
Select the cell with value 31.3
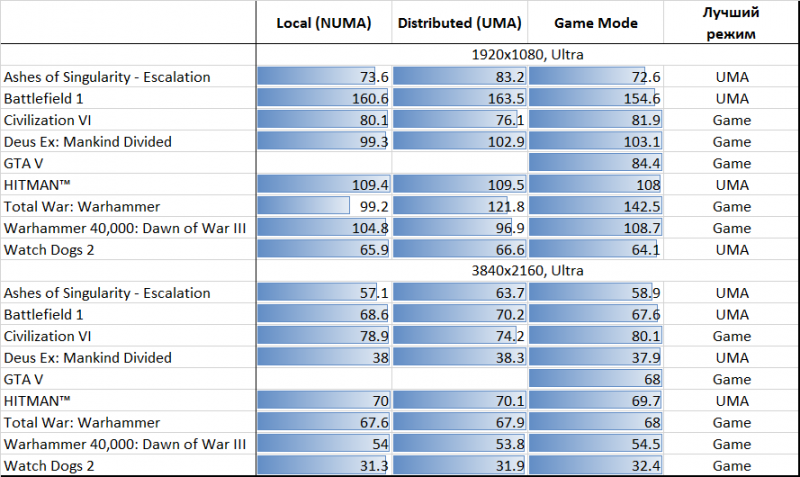coord(324,465)
